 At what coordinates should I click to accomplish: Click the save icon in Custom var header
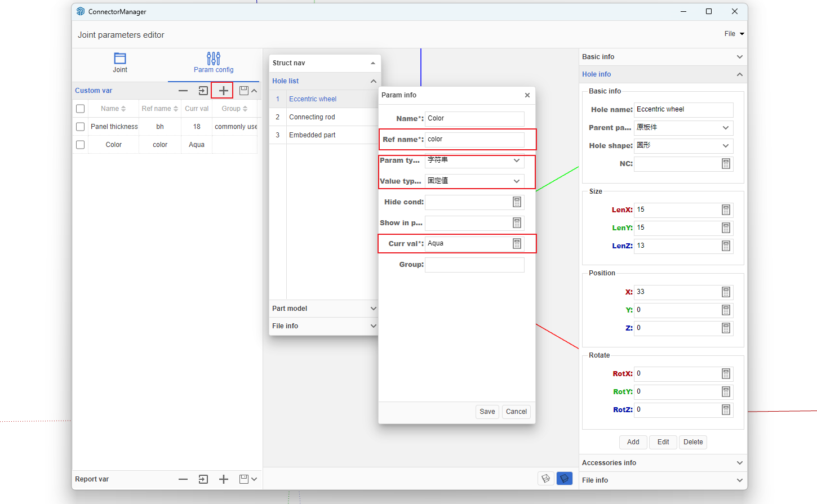tap(243, 91)
